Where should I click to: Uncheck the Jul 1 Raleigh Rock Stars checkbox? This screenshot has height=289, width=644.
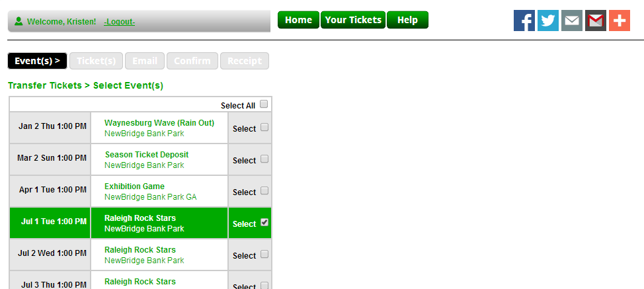[x=264, y=223]
